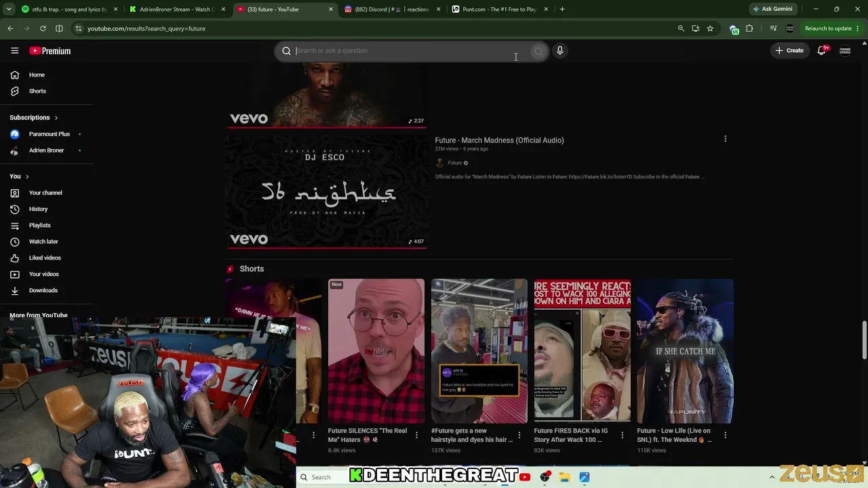868x488 pixels.
Task: Open options for #Future gets a new hairstyle short
Action: pyautogui.click(x=519, y=434)
